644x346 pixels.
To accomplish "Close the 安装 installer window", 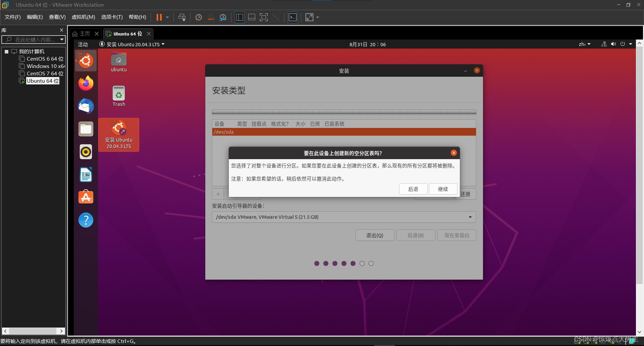I will pos(477,70).
